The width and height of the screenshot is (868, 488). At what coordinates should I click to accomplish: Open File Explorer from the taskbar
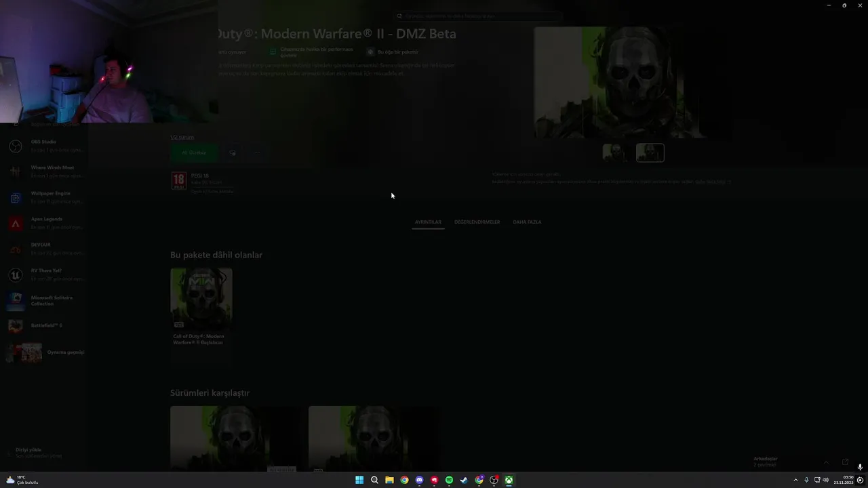pyautogui.click(x=389, y=480)
